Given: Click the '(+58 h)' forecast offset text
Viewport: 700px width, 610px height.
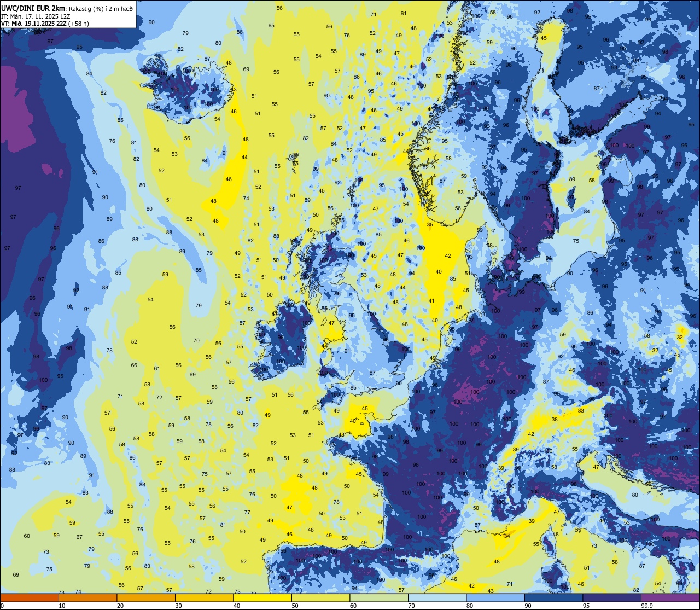Looking at the screenshot, I should [79, 23].
